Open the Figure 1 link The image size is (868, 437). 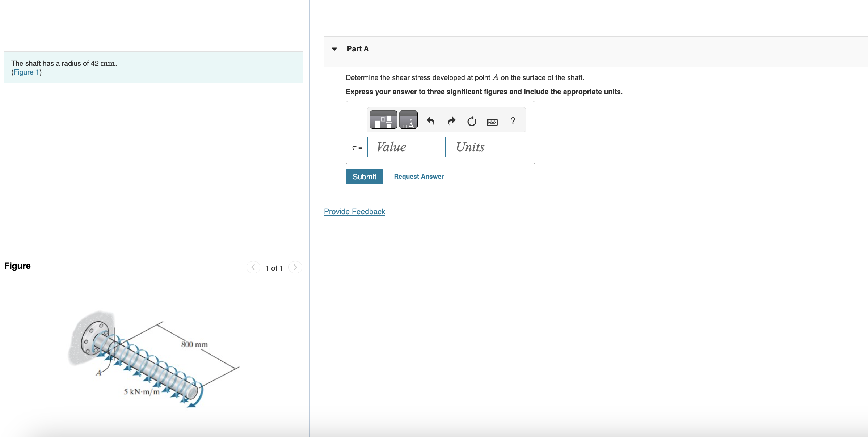tap(26, 72)
